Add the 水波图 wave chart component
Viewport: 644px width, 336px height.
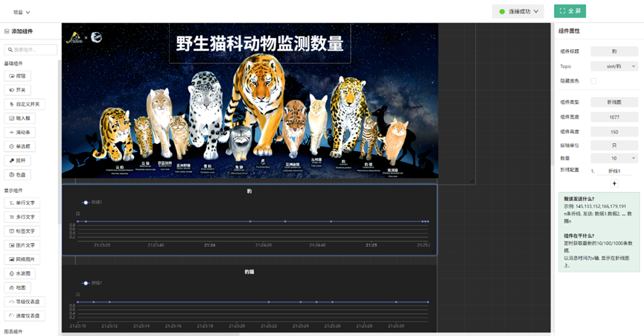tap(21, 273)
